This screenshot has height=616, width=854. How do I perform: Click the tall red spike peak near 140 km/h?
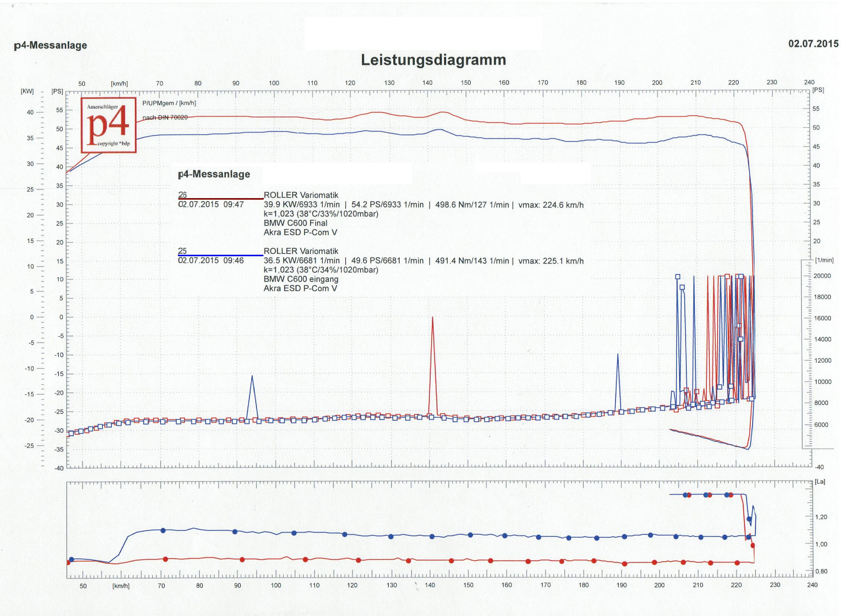(x=432, y=318)
